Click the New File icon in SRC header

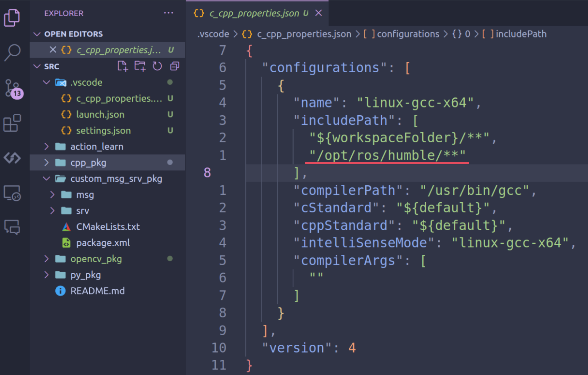(x=122, y=66)
